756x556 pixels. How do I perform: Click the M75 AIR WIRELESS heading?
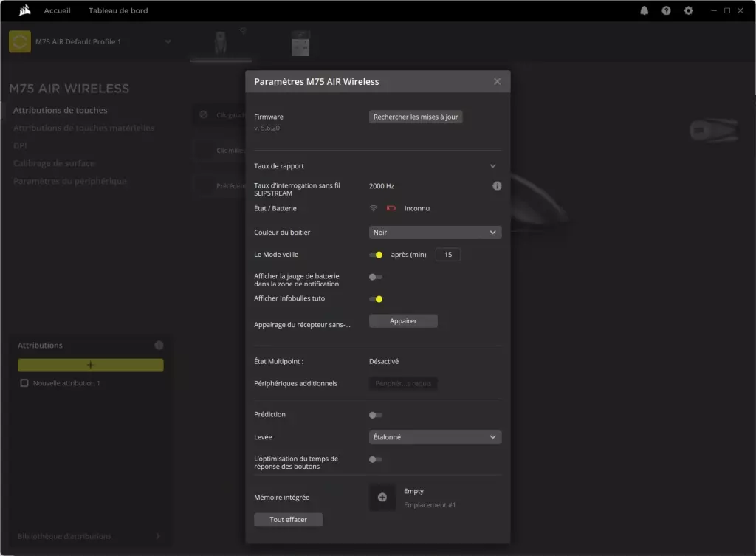69,89
